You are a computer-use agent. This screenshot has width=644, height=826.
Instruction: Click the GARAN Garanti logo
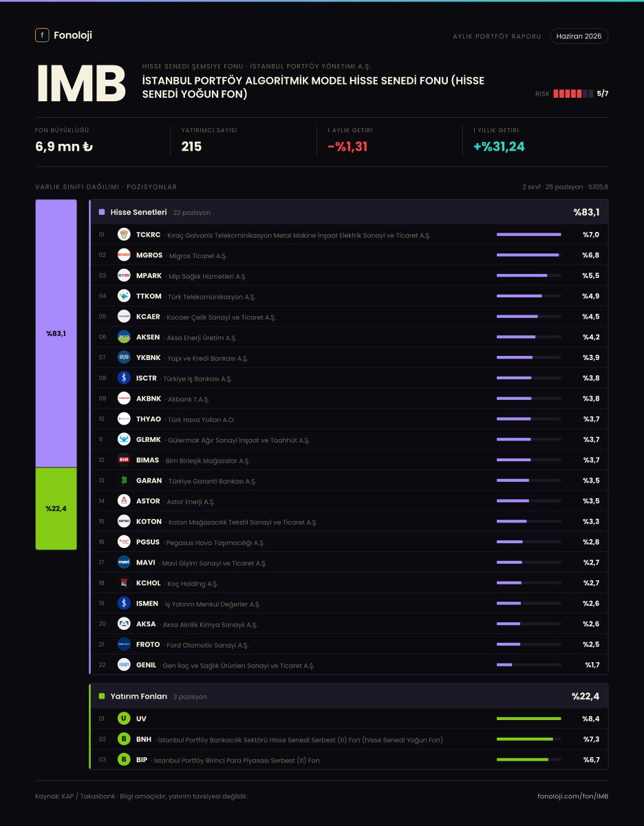pos(124,480)
